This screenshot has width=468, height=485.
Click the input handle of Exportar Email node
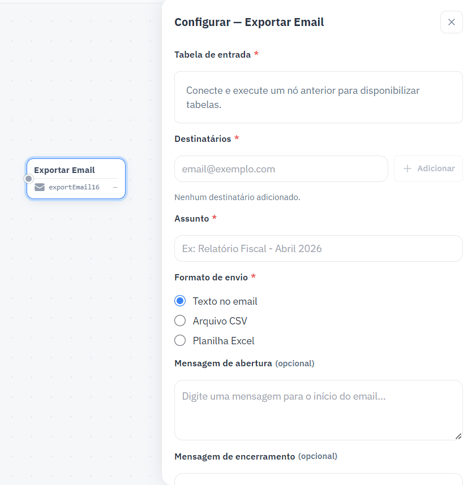pos(29,179)
